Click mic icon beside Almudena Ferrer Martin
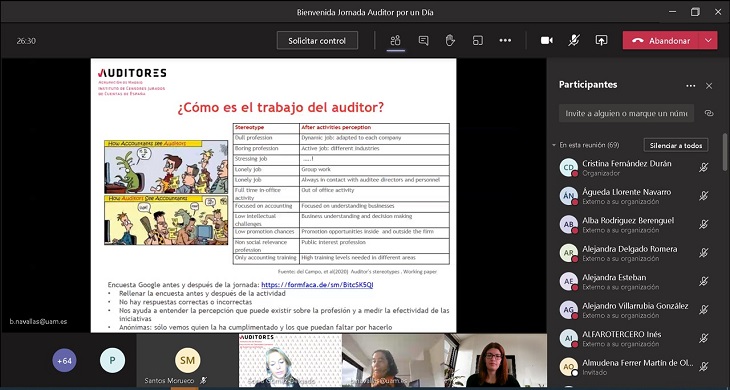This screenshot has height=390, width=730. (703, 367)
